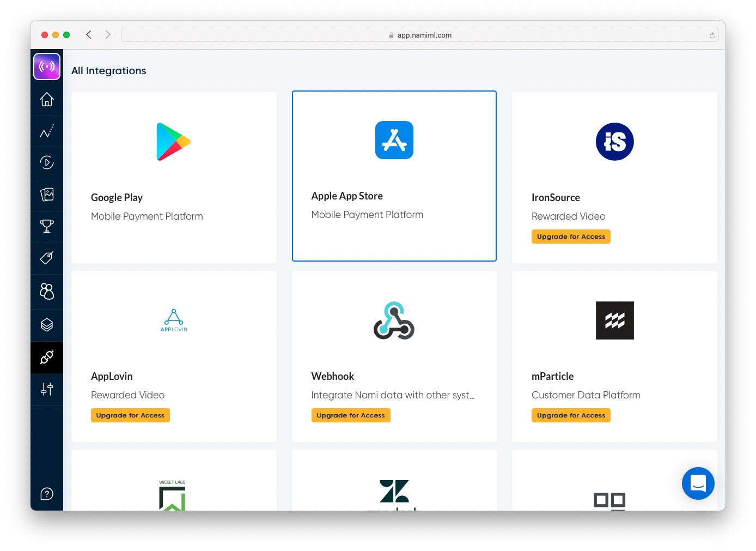Select the integrations plug sidebar icon
The image size is (756, 551).
click(x=47, y=358)
